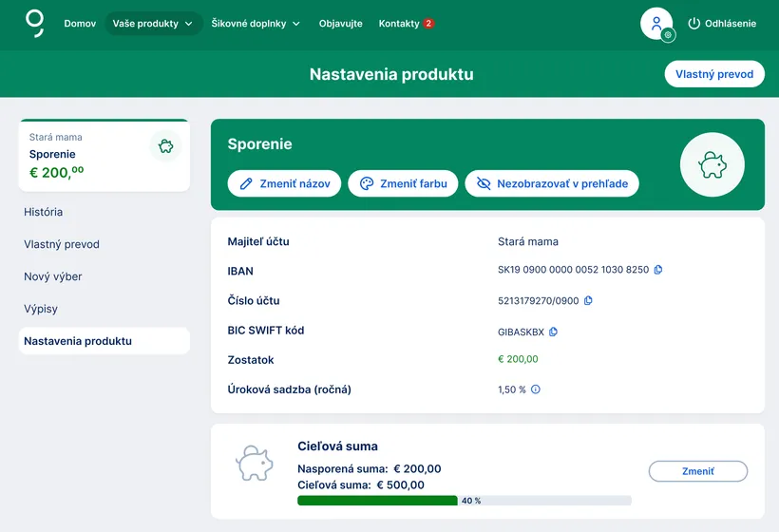779x532 pixels.
Task: Toggle Nezobrazovať v prehľade visibility
Action: point(552,183)
